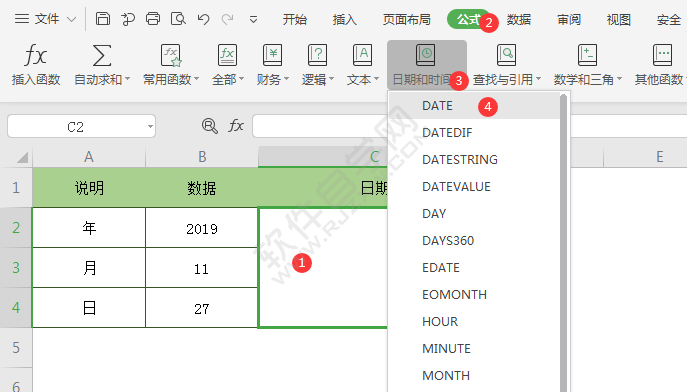Switch to the 审阅 tab
Viewport: 687px width, 392px height.
click(569, 19)
